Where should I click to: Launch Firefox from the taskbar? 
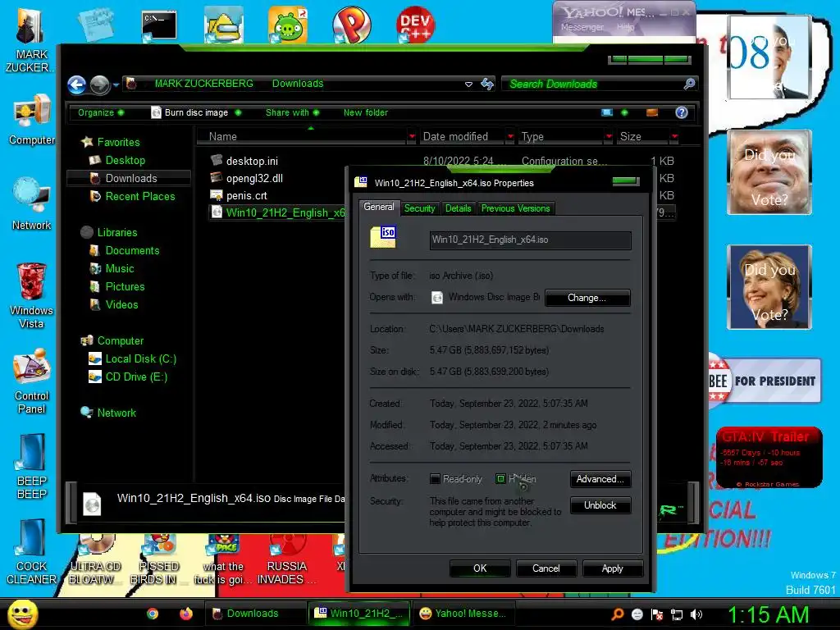click(186, 614)
